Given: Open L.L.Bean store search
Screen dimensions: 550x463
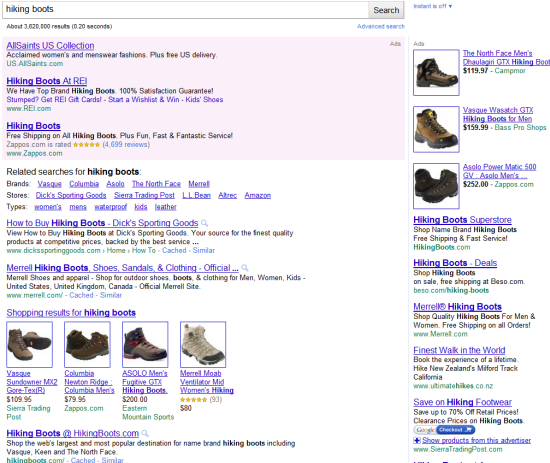Looking at the screenshot, I should pos(196,195).
